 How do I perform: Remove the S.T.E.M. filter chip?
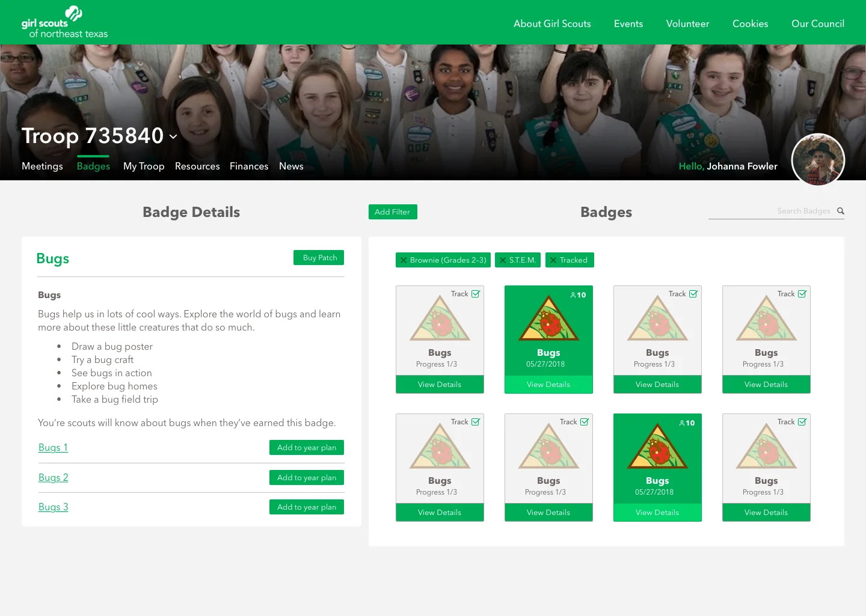tap(503, 260)
